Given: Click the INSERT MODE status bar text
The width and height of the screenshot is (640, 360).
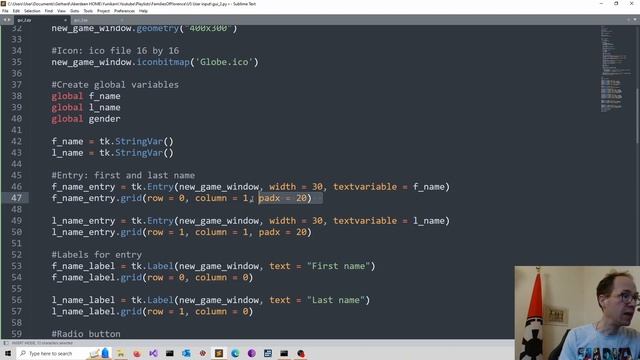Looking at the screenshot, I should pyautogui.click(x=42, y=343).
